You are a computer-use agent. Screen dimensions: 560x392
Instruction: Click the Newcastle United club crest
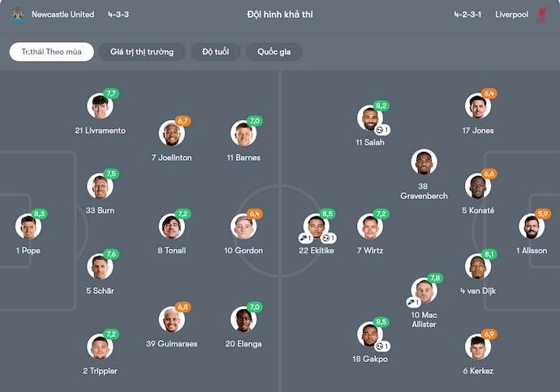coord(18,15)
